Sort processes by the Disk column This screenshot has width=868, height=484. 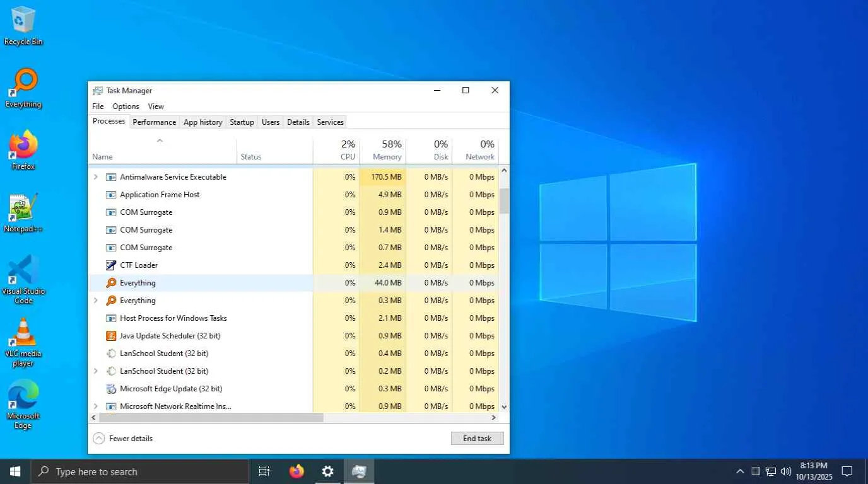tap(429, 151)
